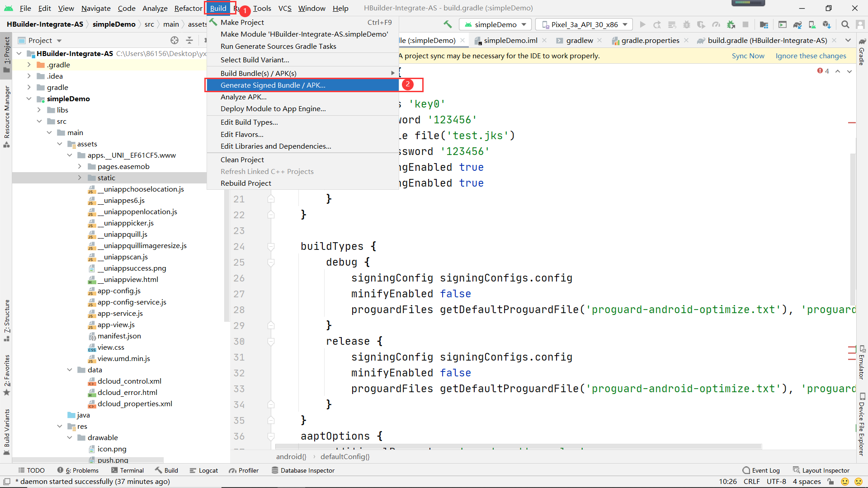Click locate target icon in Project panel

(175, 40)
